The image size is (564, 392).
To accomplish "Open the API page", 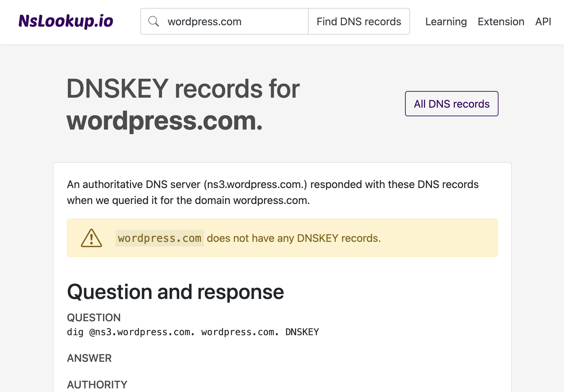I will click(x=543, y=21).
